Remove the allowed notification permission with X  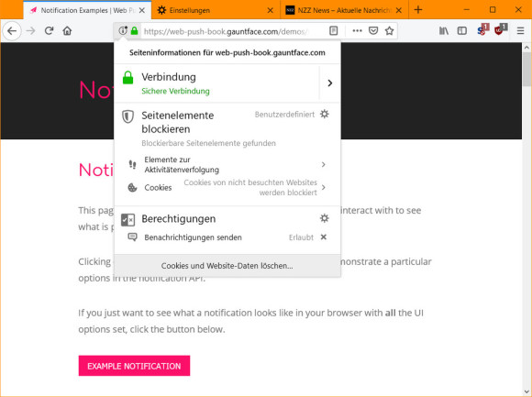(x=324, y=237)
